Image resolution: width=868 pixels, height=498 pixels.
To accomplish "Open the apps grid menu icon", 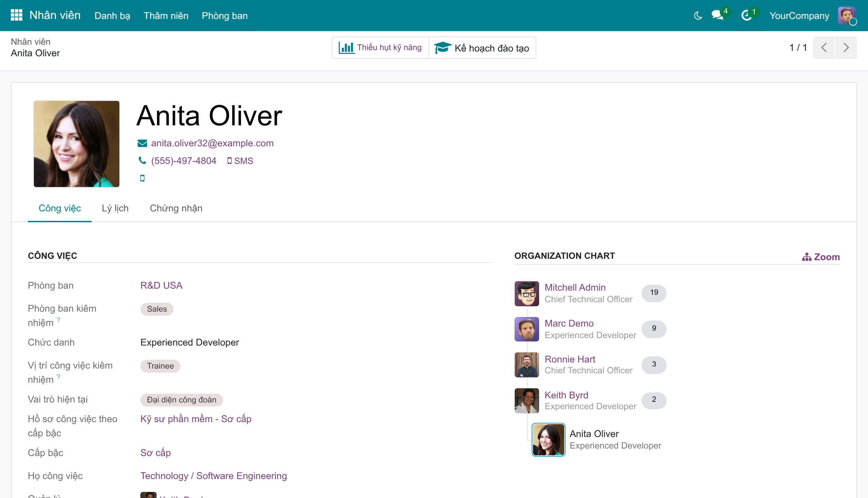I will [x=16, y=15].
